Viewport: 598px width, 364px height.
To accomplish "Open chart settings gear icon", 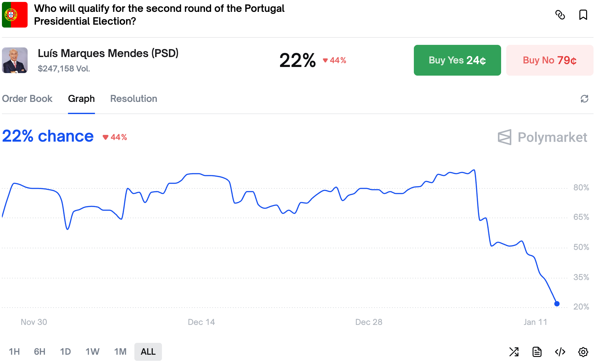I will click(583, 352).
